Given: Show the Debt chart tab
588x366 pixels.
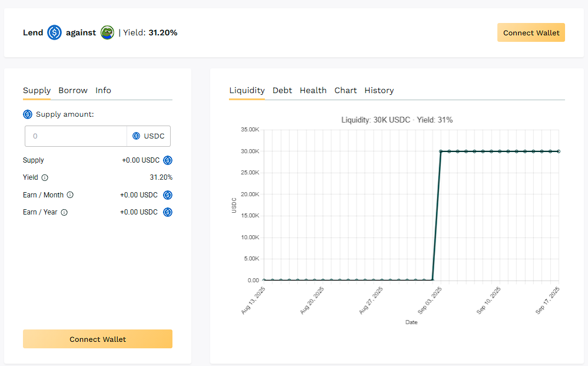Looking at the screenshot, I should [282, 91].
